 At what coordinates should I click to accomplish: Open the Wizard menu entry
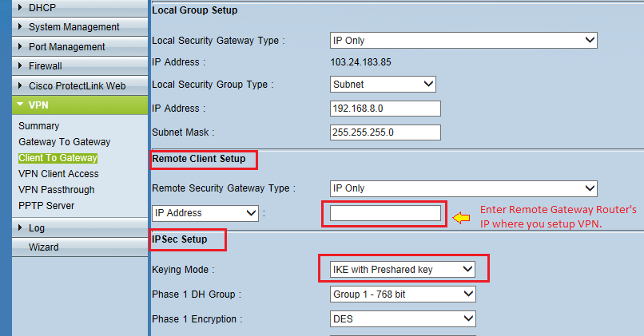point(43,247)
